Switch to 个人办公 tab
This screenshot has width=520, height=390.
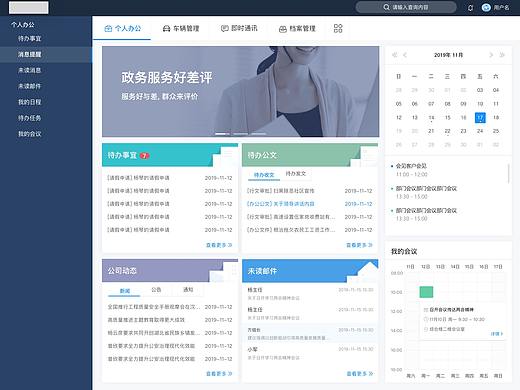(x=122, y=28)
